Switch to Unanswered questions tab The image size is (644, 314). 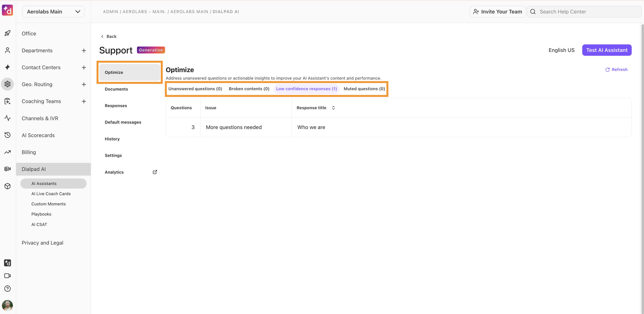(195, 89)
